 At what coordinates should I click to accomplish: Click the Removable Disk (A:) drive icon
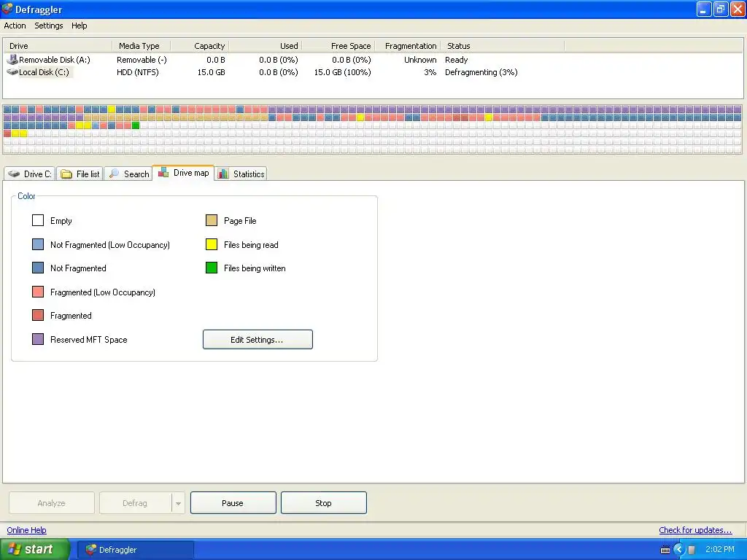[12, 60]
